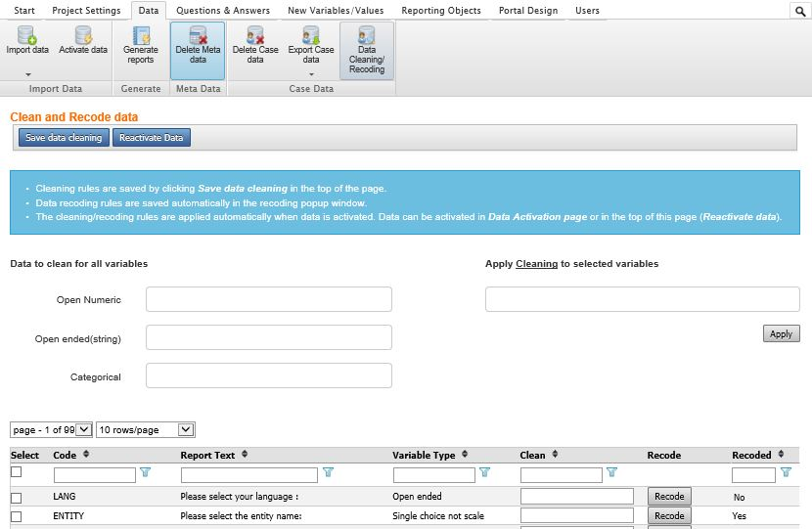Click the Save data cleaning button
This screenshot has width=812, height=529.
coord(64,138)
